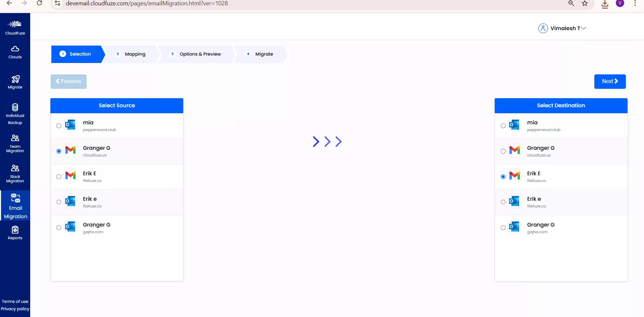Click the user avatar icon

pos(543,28)
